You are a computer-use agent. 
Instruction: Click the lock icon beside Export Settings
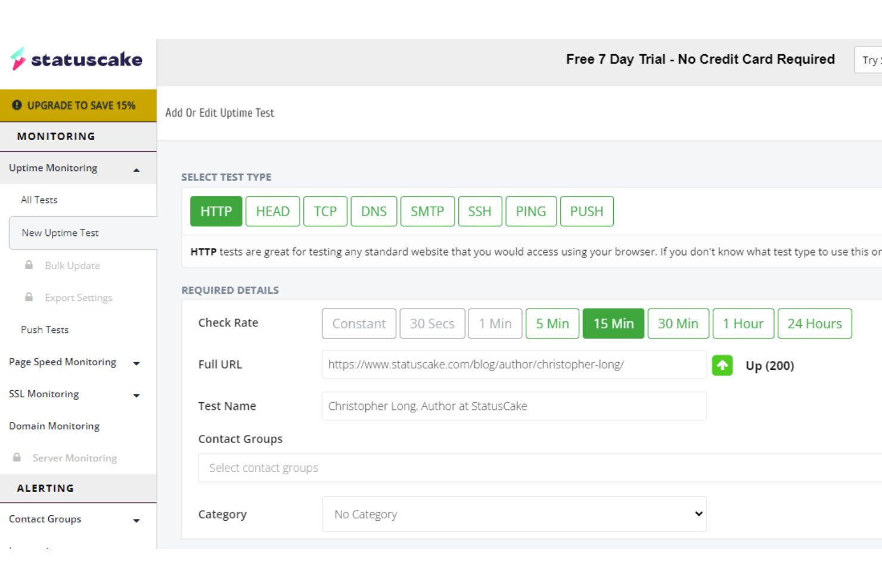click(x=29, y=297)
